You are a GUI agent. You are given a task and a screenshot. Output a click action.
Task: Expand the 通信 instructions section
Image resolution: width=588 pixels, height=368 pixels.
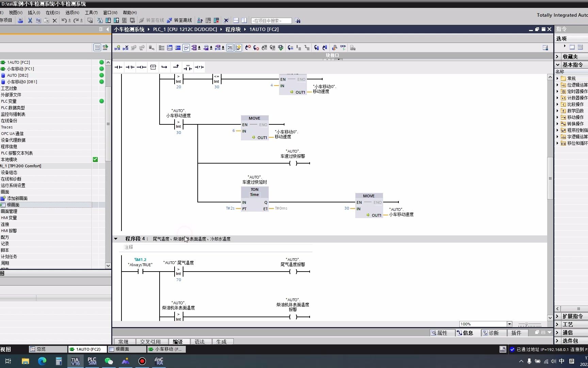[x=557, y=333]
